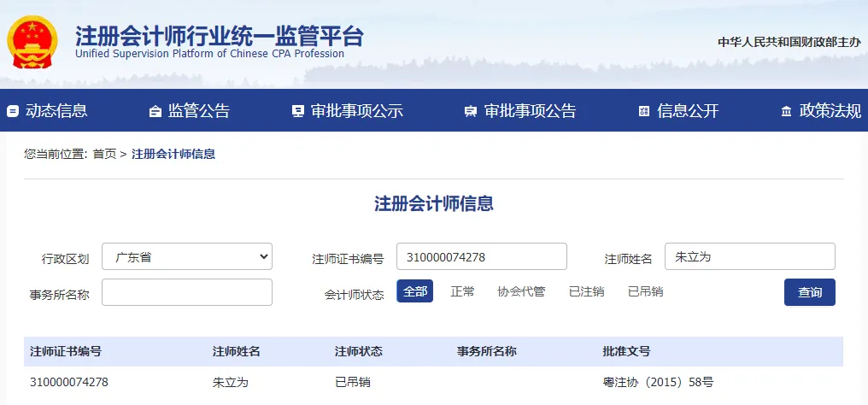
Task: Click the 审批事项公告 nav icon
Action: (470, 111)
